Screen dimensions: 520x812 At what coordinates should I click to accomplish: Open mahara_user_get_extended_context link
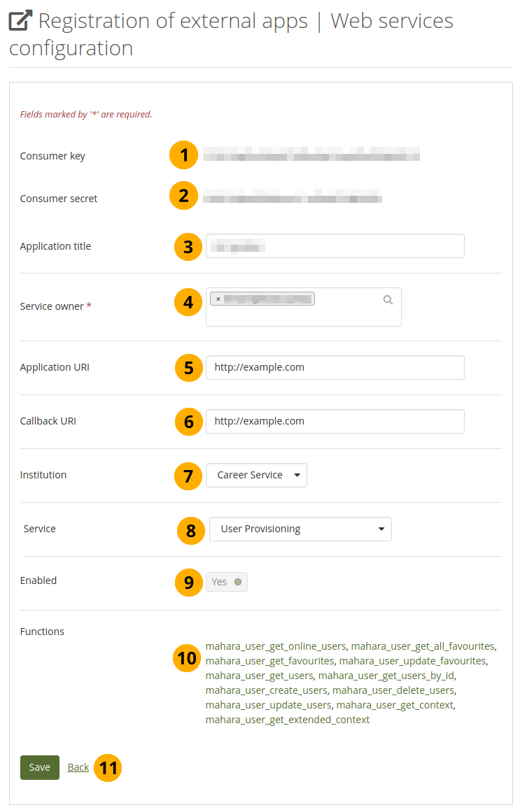287,720
